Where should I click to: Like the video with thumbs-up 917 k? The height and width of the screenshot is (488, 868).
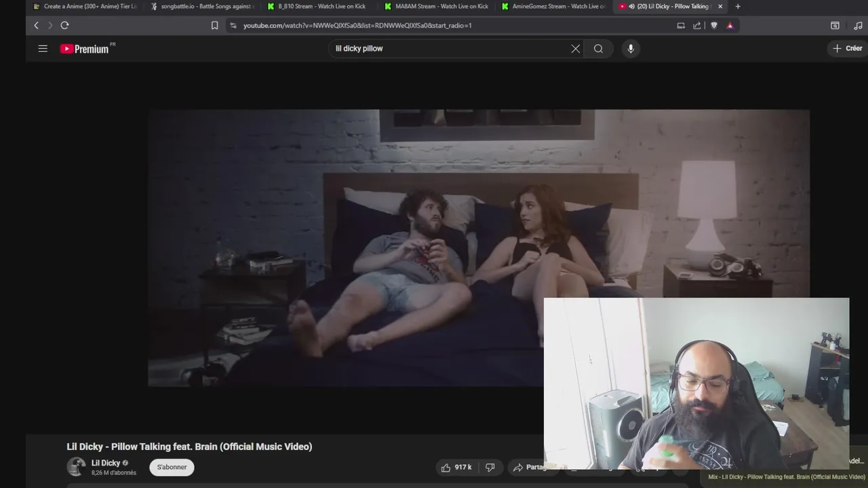click(456, 467)
